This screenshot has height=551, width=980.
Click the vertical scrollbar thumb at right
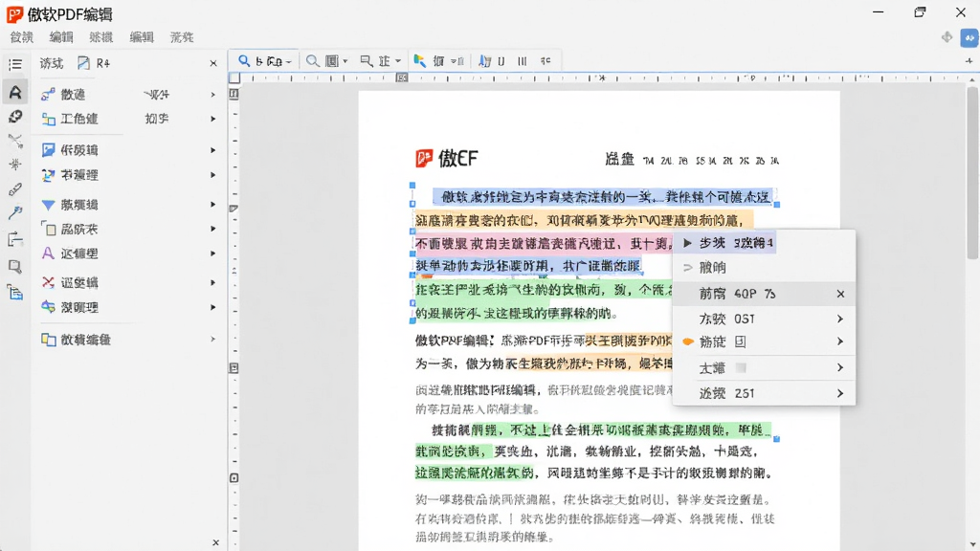click(x=972, y=172)
